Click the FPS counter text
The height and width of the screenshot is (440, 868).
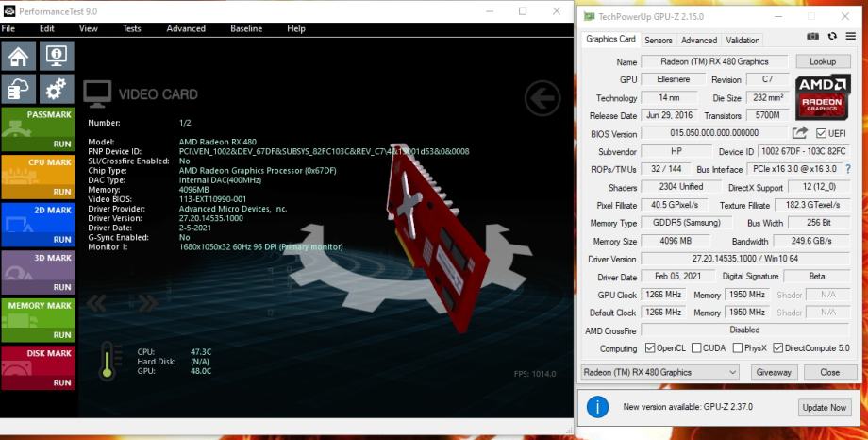(x=535, y=374)
